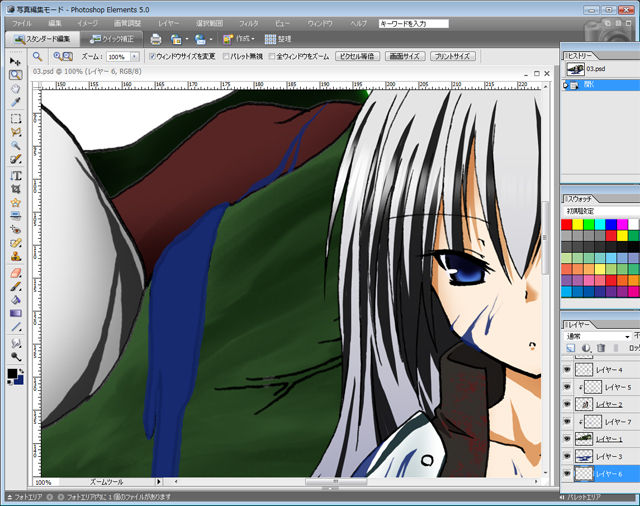The height and width of the screenshot is (506, 640).
Task: Click the 画面サイズ button
Action: click(x=405, y=56)
